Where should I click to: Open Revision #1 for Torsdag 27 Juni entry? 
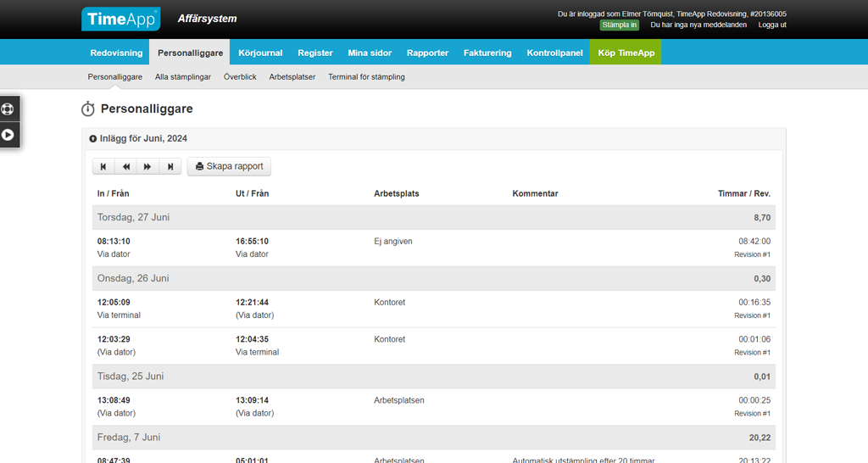pos(752,254)
